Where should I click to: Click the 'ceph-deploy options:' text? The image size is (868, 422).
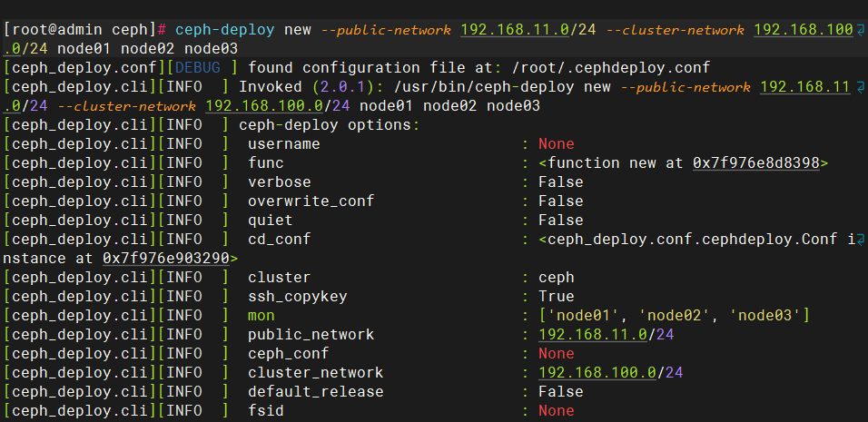click(x=330, y=125)
